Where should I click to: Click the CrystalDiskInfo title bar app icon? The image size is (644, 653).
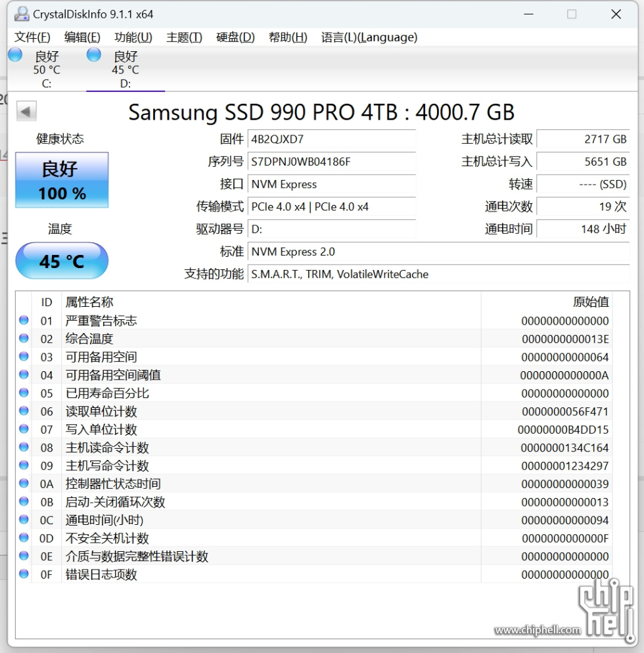(21, 14)
